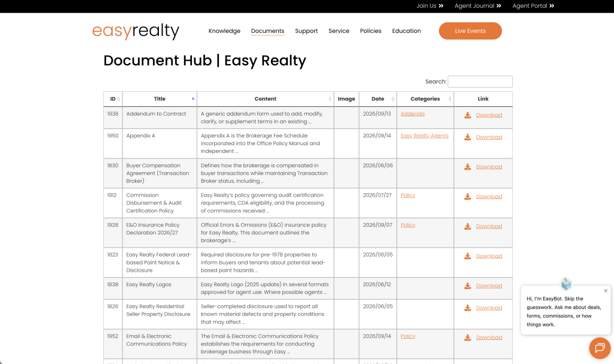Click download icon for Commission Disbursement policy
The image size is (614, 364).
tap(468, 197)
